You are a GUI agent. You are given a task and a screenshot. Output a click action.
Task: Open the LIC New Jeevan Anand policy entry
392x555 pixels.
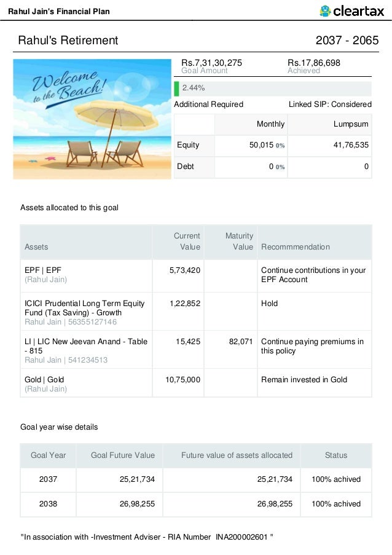[x=86, y=346]
